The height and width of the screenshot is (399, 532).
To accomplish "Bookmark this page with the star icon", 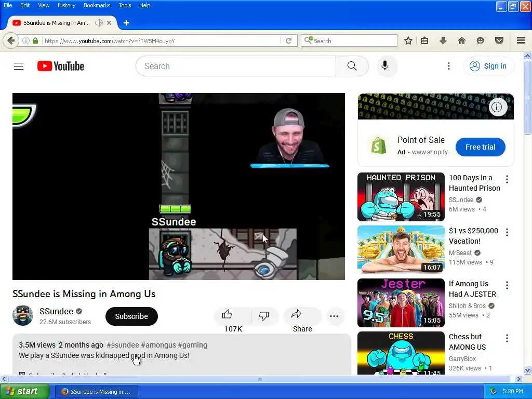I will point(408,41).
